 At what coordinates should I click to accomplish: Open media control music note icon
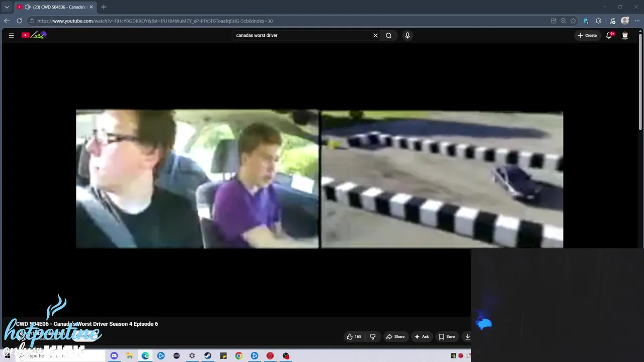click(612, 21)
